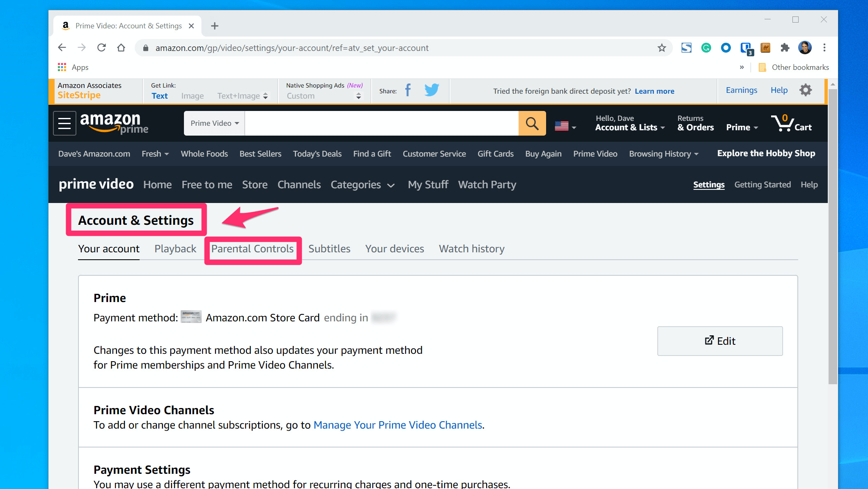The height and width of the screenshot is (489, 868).
Task: Open the Native Shopping Ads Custom selector
Action: click(324, 96)
